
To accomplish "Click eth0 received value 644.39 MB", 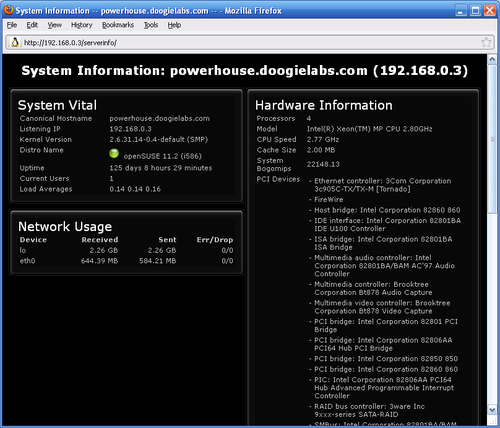I will 100,261.
